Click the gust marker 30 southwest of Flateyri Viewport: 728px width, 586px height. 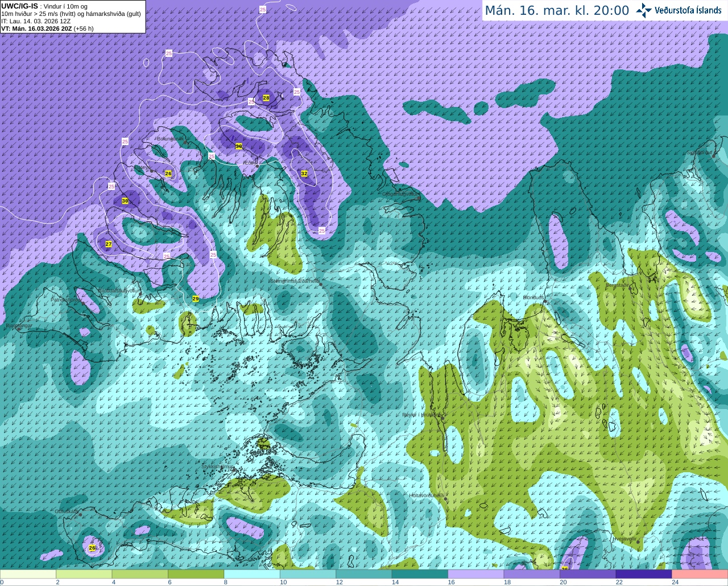pyautogui.click(x=125, y=201)
